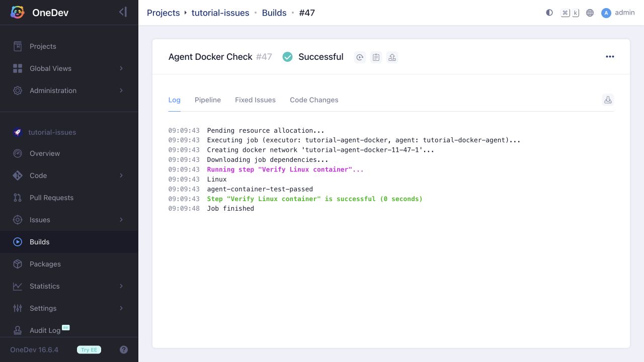Open the keyboard shortcut command palette icon
Screen dimensions: 644x362
click(570, 13)
